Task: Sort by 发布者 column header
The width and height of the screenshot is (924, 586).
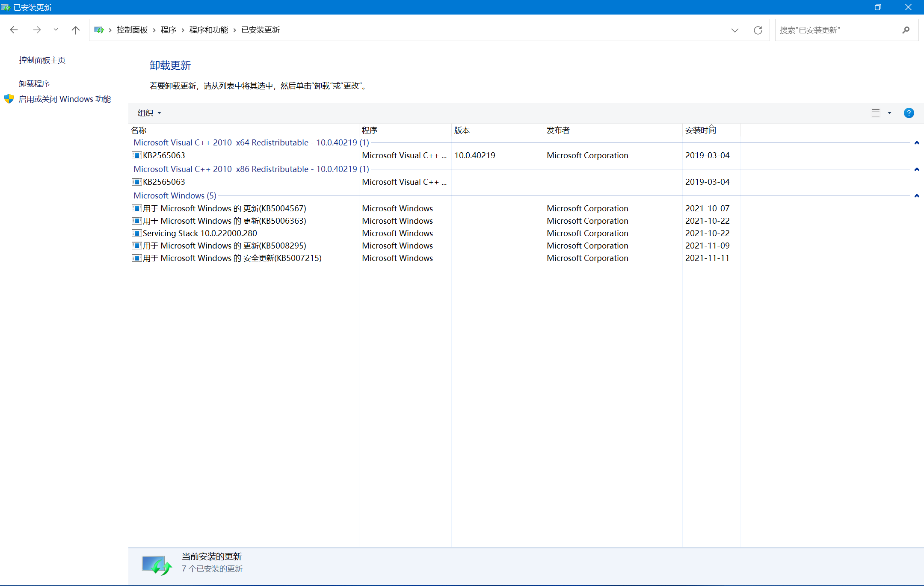Action: (x=613, y=130)
